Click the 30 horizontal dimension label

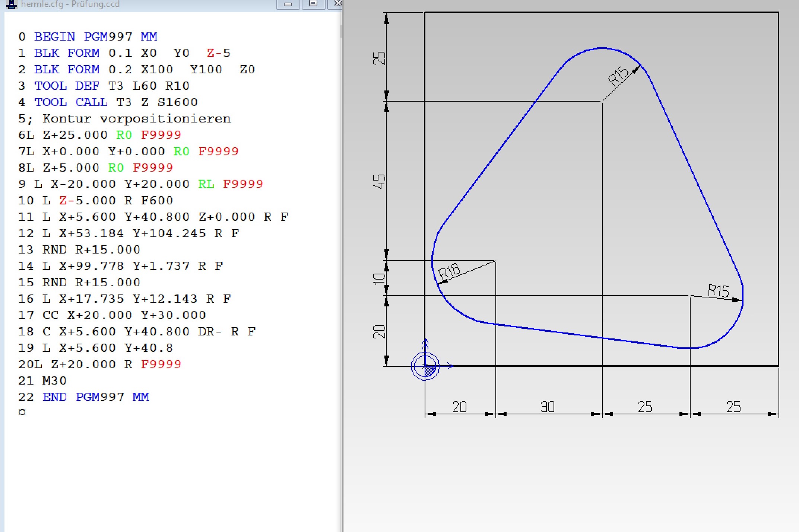coord(547,407)
